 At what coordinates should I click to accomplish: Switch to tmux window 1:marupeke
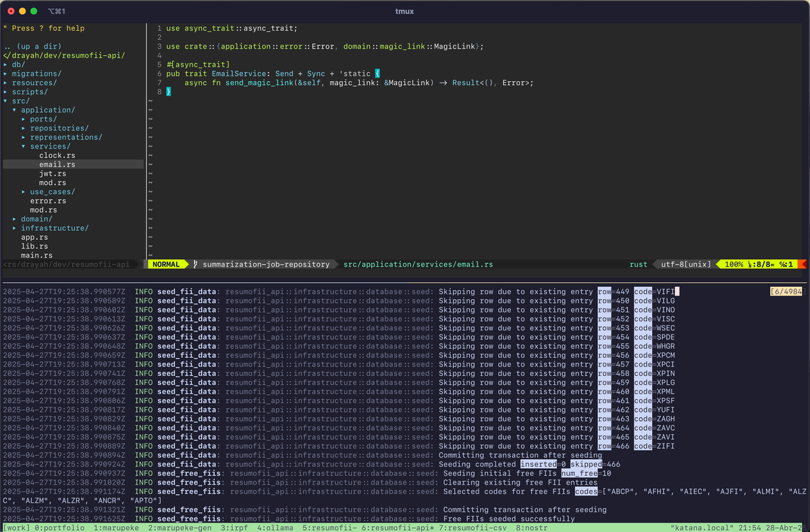(x=116, y=527)
